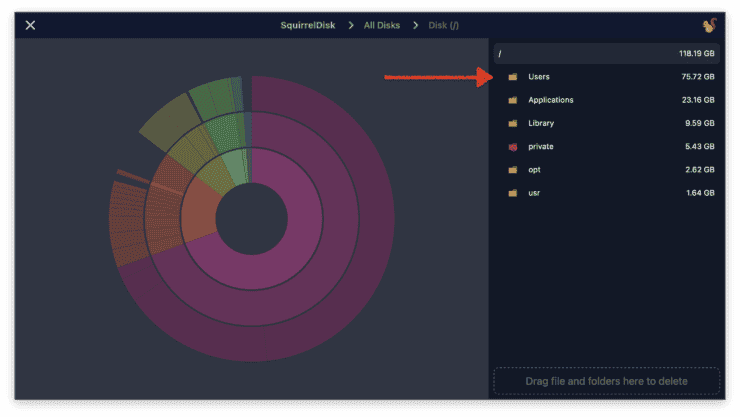
Task: Navigate to All Disks breadcrumb
Action: (382, 25)
